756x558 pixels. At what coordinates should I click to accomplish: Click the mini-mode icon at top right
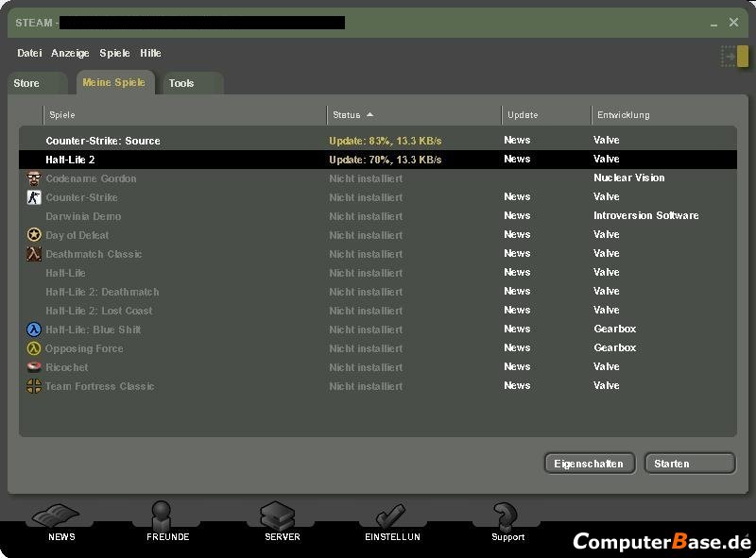click(734, 57)
